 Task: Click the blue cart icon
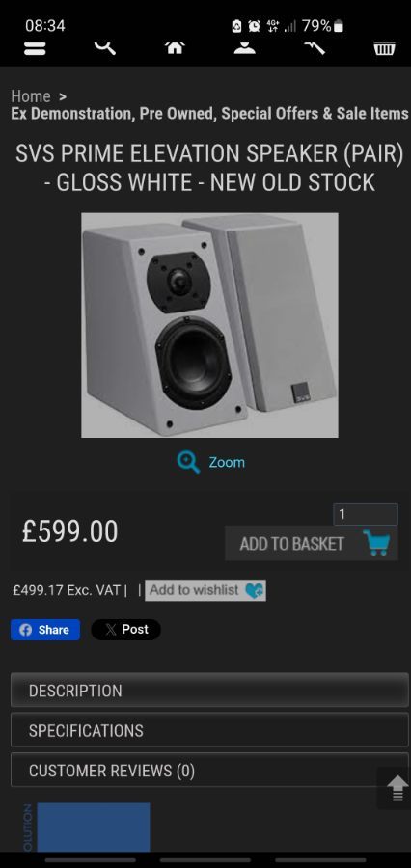pyautogui.click(x=376, y=542)
